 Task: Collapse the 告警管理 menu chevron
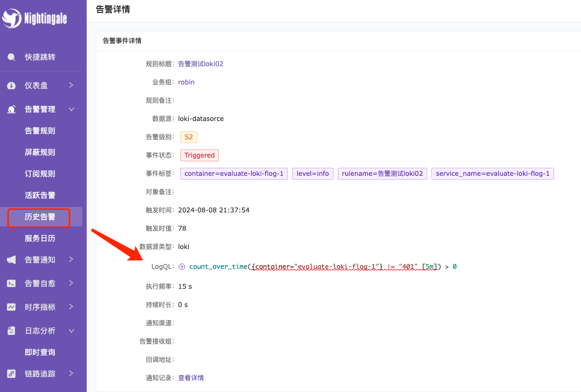coord(71,109)
